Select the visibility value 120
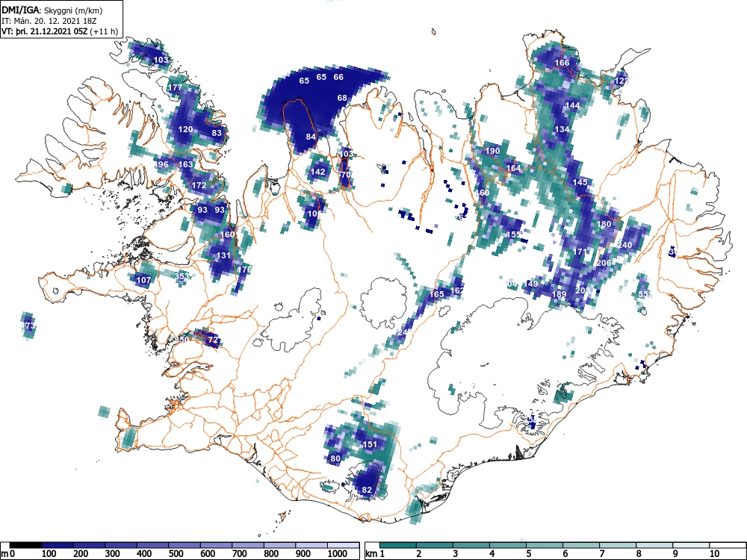The image size is (747, 560). 185,129
